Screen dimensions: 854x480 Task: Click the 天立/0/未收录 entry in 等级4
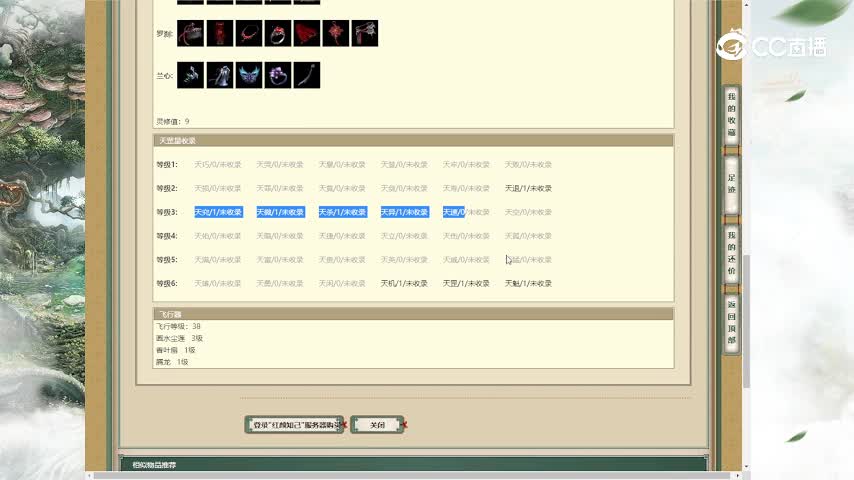(404, 236)
